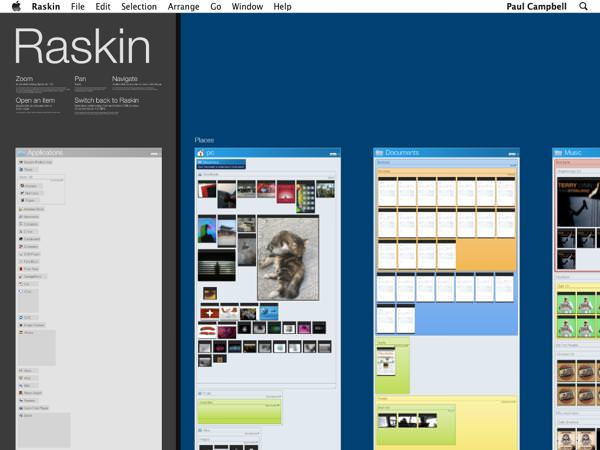The height and width of the screenshot is (450, 600).
Task: Open Spotlight search magnifier icon
Action: (x=583, y=7)
